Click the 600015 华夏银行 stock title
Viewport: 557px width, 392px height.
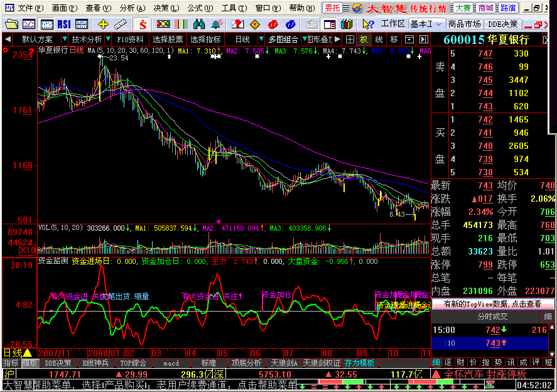point(486,40)
